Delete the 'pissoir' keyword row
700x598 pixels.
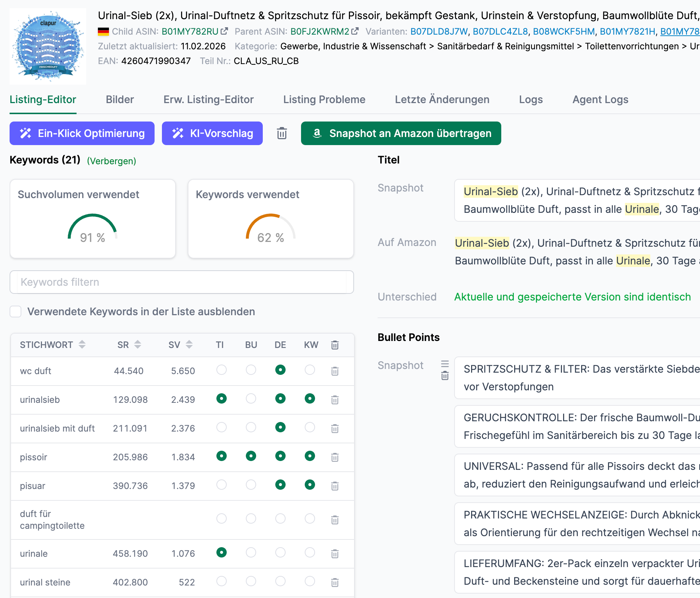(335, 457)
